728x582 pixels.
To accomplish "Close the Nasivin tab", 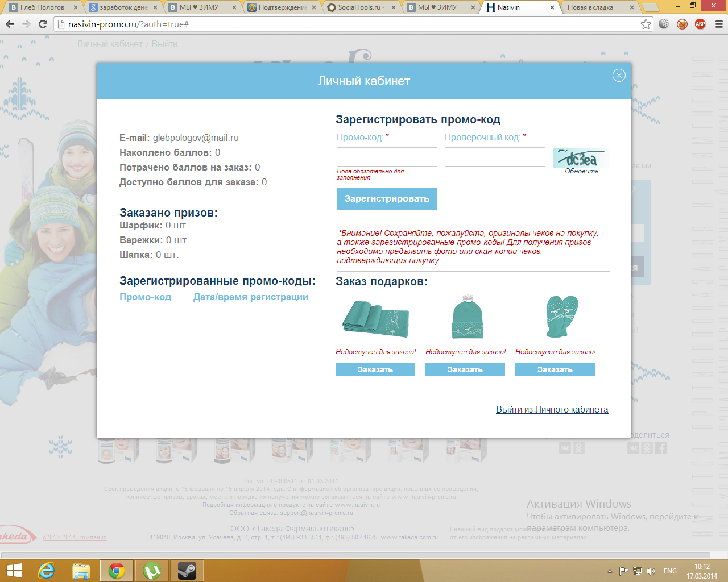I will [552, 7].
